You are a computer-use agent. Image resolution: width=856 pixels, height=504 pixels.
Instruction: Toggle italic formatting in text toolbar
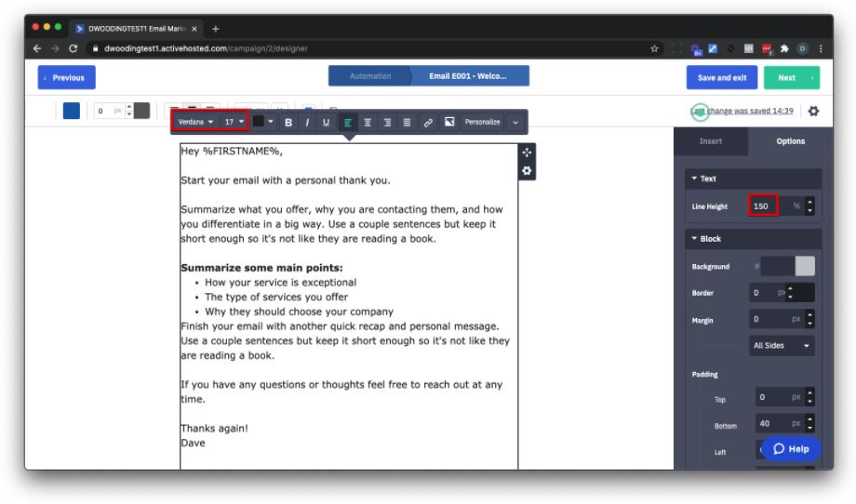coord(307,122)
